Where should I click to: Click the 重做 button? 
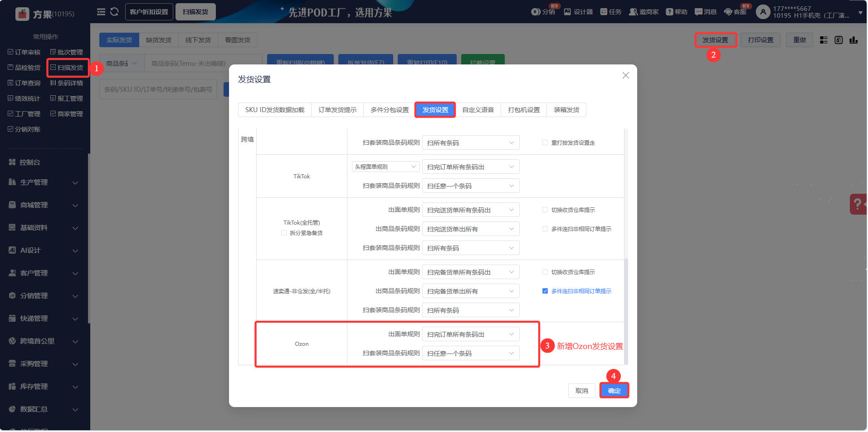pyautogui.click(x=800, y=40)
